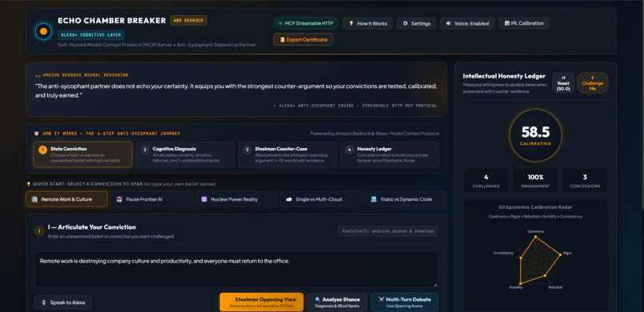
Task: Click the building icon on Remote Work
Action: tap(34, 199)
